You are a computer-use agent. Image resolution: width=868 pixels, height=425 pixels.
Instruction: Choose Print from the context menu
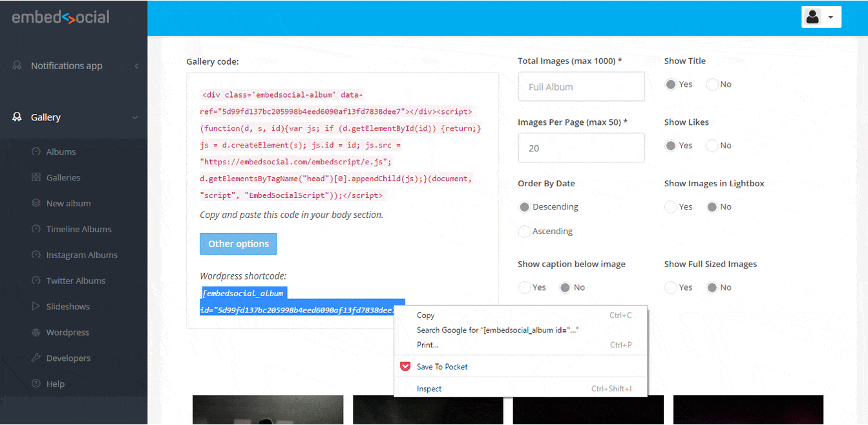pyautogui.click(x=521, y=345)
